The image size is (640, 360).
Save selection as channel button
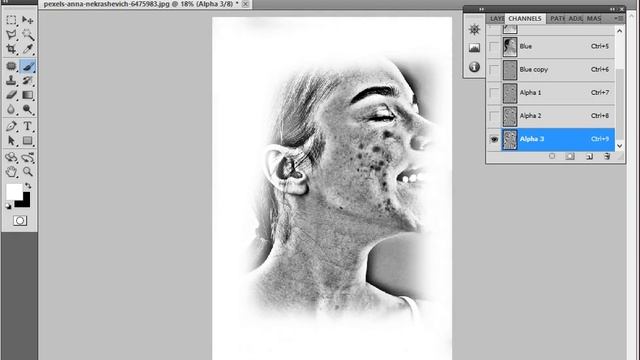coord(570,156)
